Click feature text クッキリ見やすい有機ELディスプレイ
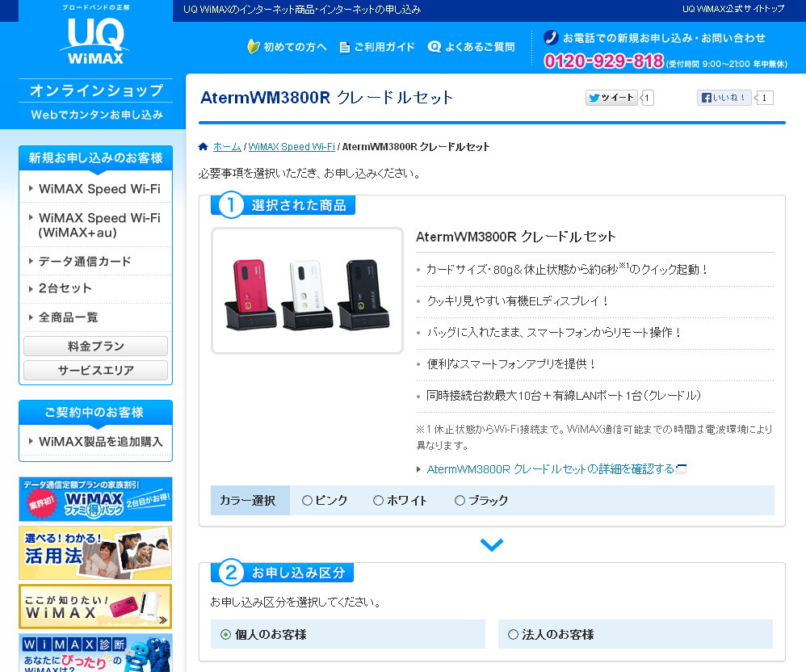The image size is (806, 672). [x=517, y=300]
